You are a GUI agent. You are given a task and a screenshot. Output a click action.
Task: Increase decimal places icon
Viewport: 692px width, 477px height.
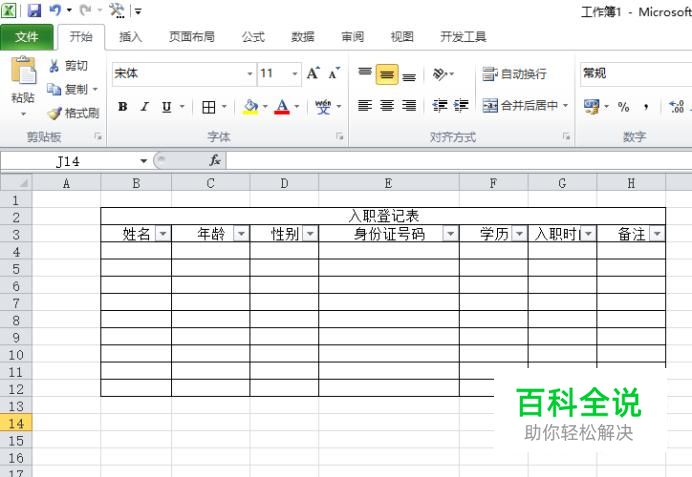[x=676, y=107]
